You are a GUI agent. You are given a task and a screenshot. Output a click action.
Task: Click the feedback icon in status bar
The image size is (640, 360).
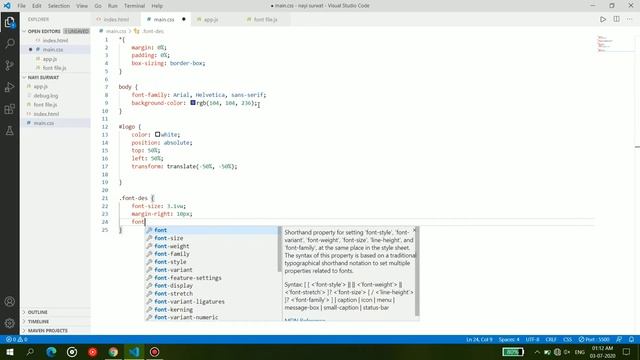619,339
